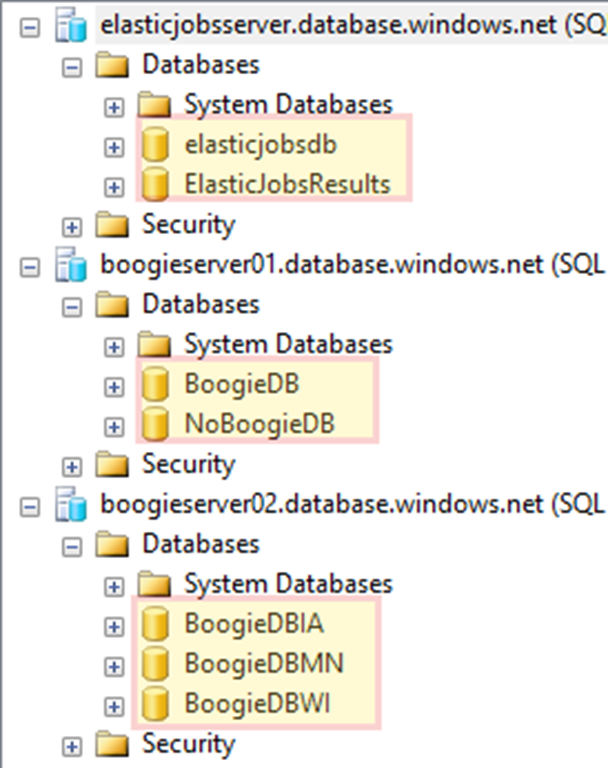Select Security folder label under boogieserver01
The width and height of the screenshot is (608, 768).
[x=188, y=465]
